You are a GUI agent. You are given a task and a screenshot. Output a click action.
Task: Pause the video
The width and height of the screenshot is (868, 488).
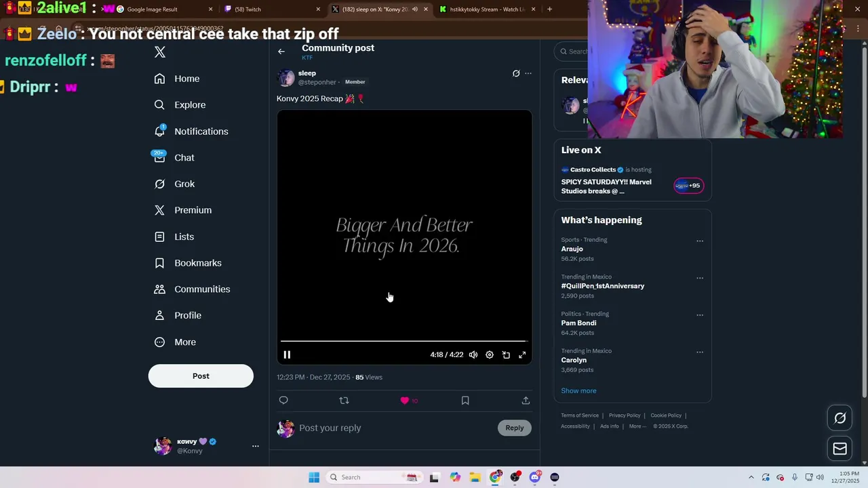coord(287,354)
